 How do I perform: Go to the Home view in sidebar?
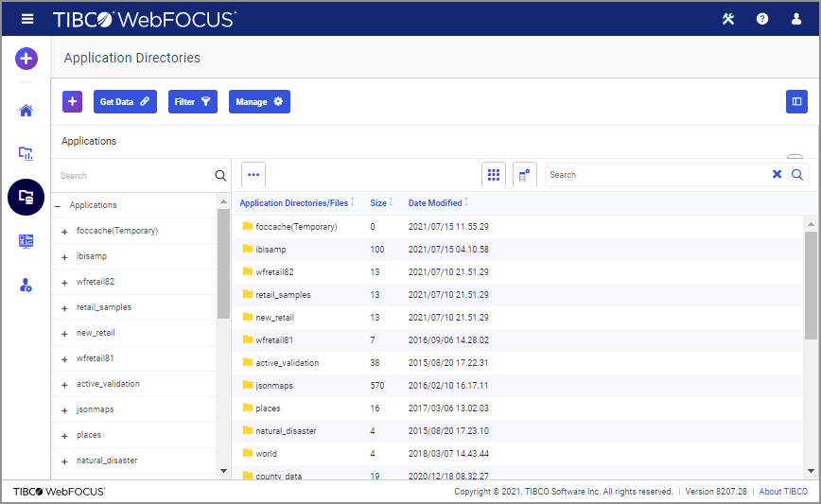(26, 111)
